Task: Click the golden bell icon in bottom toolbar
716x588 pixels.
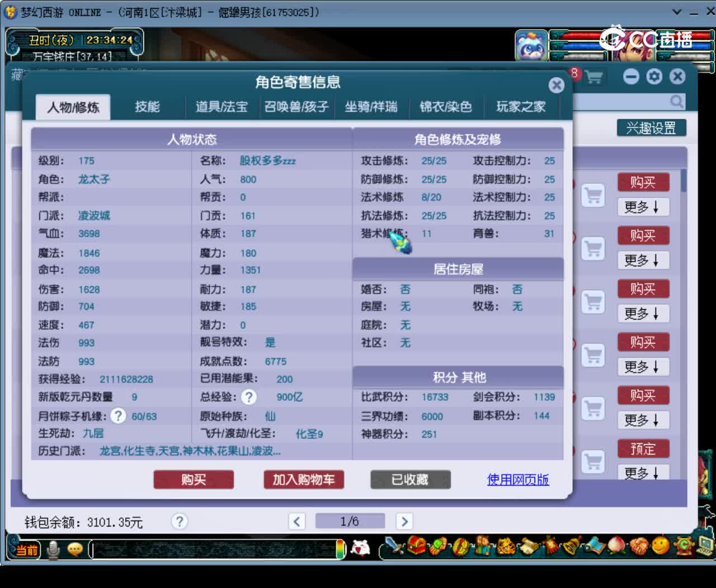Action: tap(572, 546)
